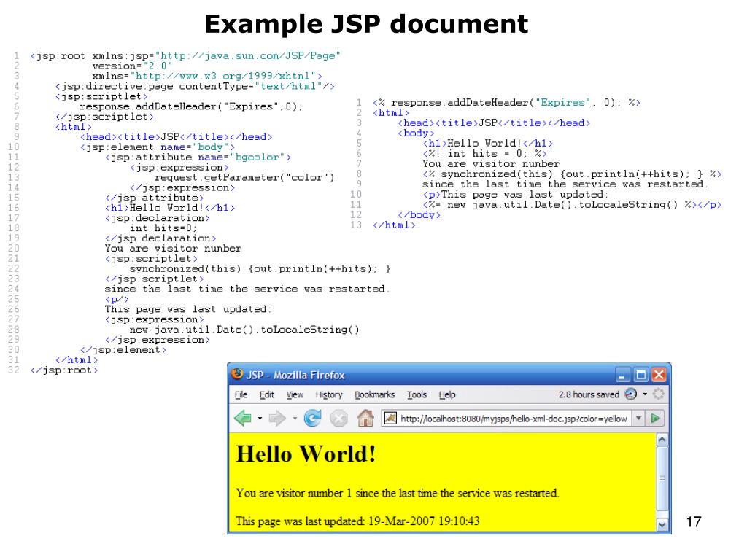Open the Forward button history dropdown arrow
This screenshot has height=560, width=747.
295,419
